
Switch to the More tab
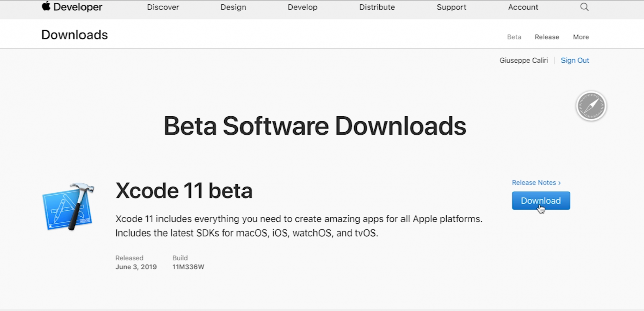tap(581, 37)
